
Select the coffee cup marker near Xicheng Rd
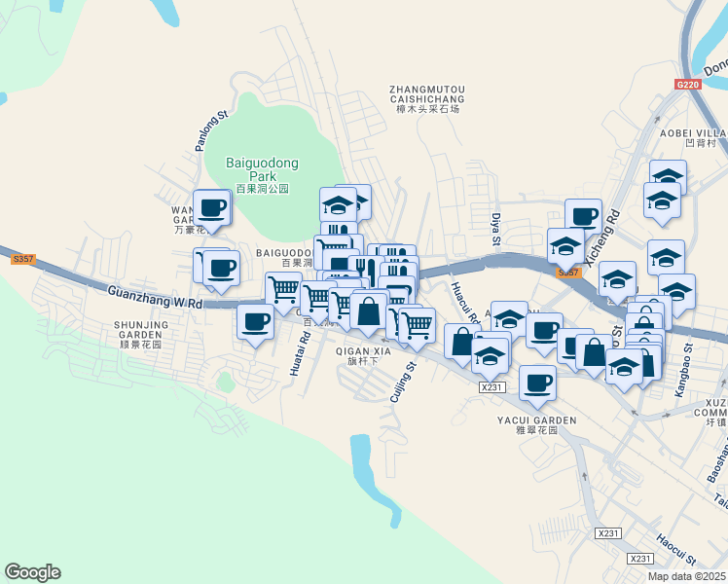584,217
